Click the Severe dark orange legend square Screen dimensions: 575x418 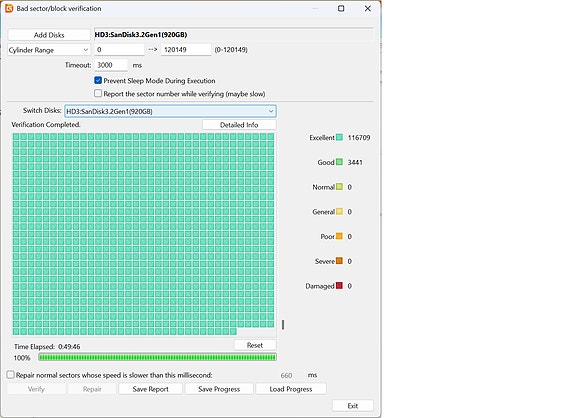(x=339, y=261)
